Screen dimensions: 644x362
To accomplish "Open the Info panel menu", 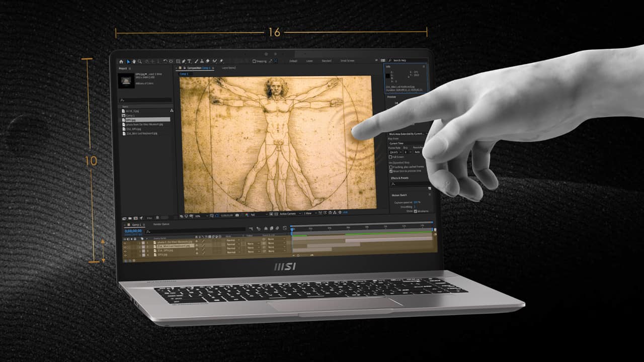I will (424, 66).
